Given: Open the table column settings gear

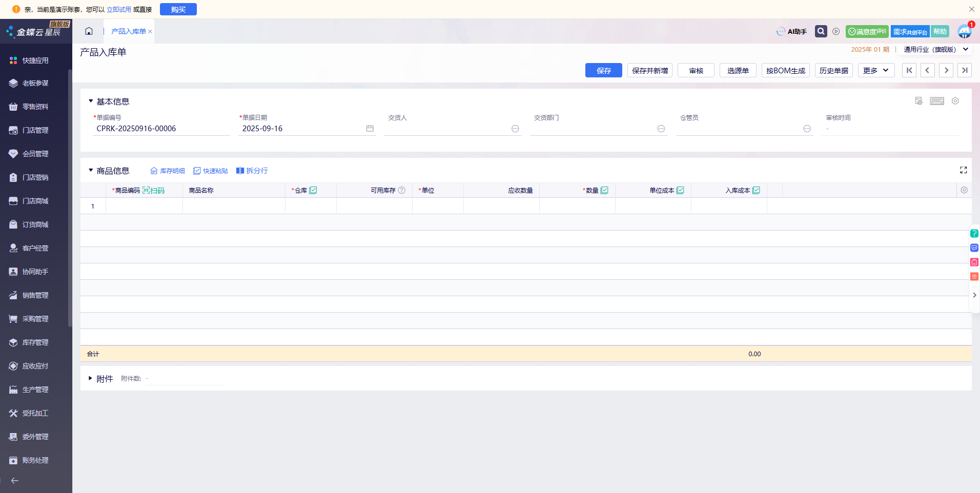Looking at the screenshot, I should pyautogui.click(x=964, y=190).
